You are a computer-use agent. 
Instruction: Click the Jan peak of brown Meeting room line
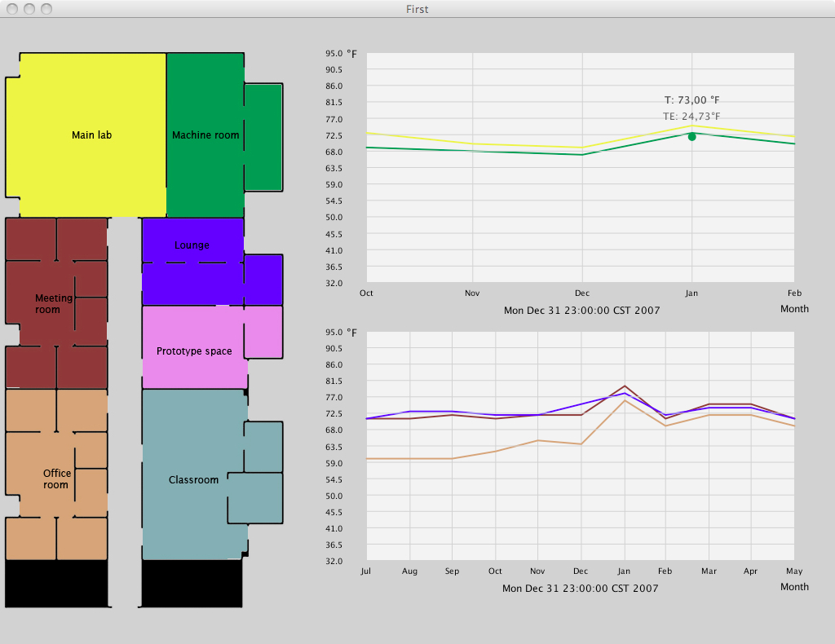pyautogui.click(x=625, y=386)
